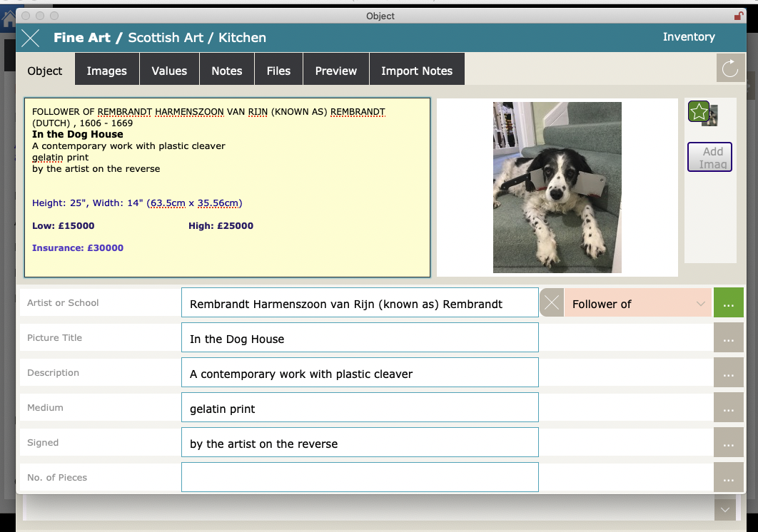Open ellipsis options for Medium row
Screen dimensions: 758x532
728,408
